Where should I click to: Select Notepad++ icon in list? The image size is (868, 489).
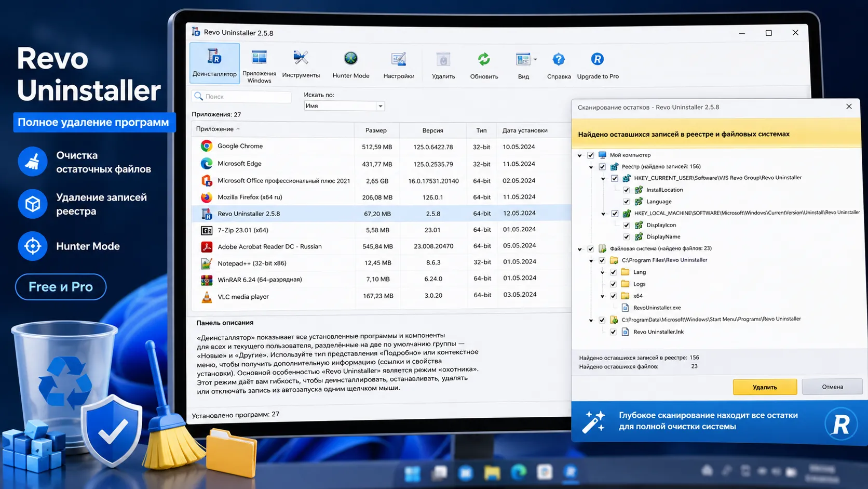(207, 263)
